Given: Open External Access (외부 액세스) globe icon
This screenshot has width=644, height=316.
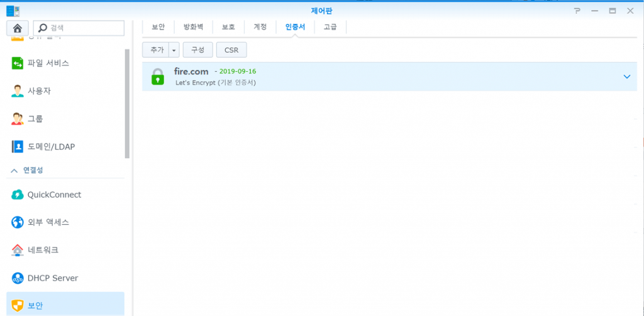Looking at the screenshot, I should click(x=17, y=222).
